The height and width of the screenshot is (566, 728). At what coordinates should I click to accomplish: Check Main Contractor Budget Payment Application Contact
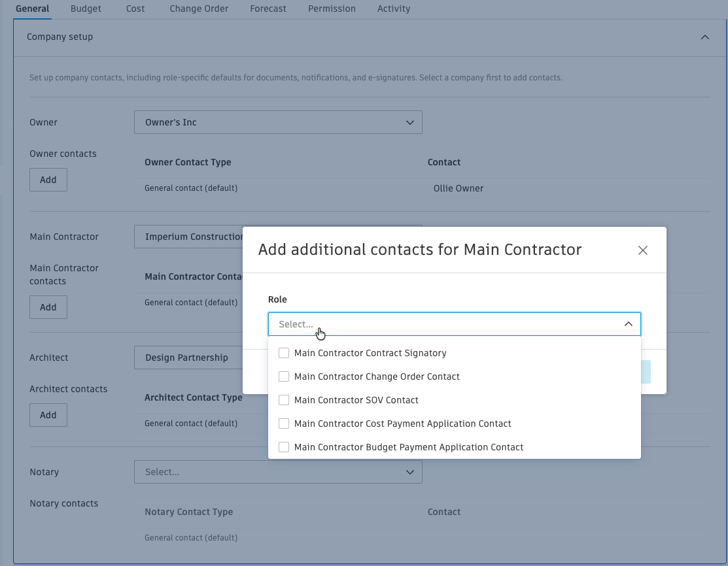tap(284, 447)
